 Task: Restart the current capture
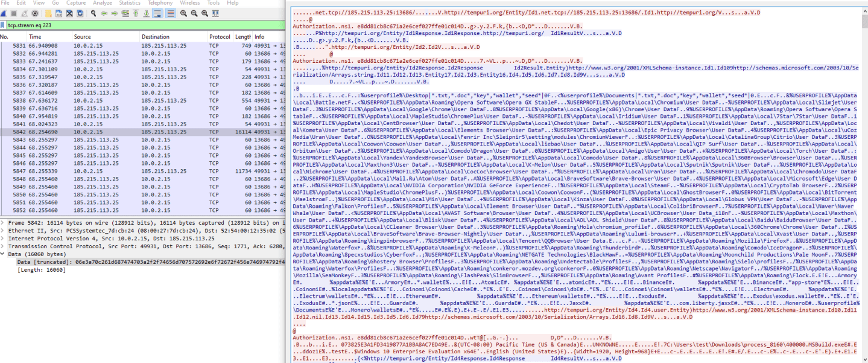[x=24, y=16]
